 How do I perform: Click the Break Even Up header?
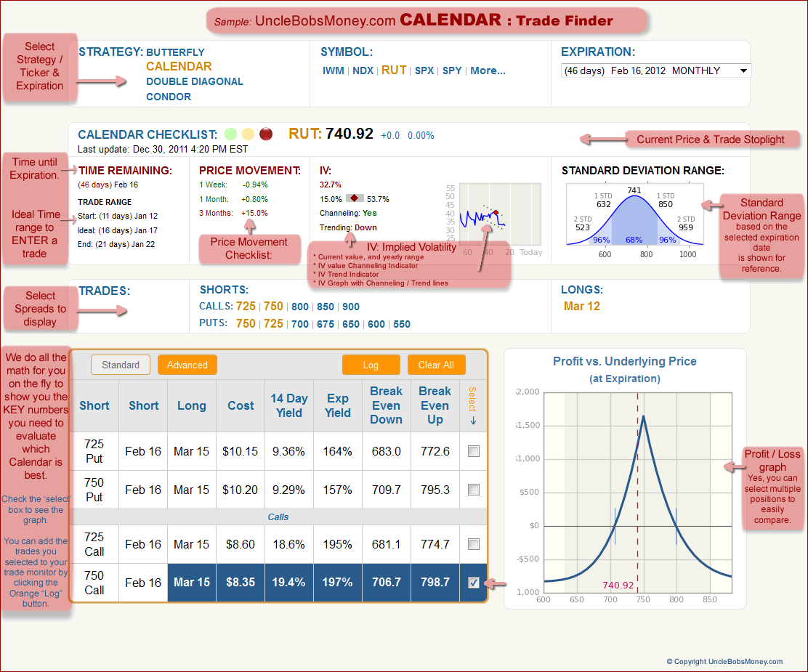435,405
